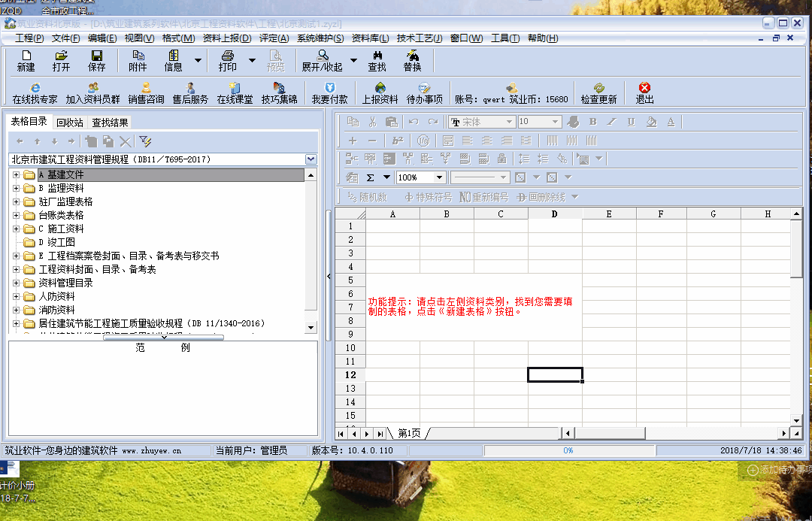
Task: Select the 第1页 sheet tab
Action: point(409,433)
